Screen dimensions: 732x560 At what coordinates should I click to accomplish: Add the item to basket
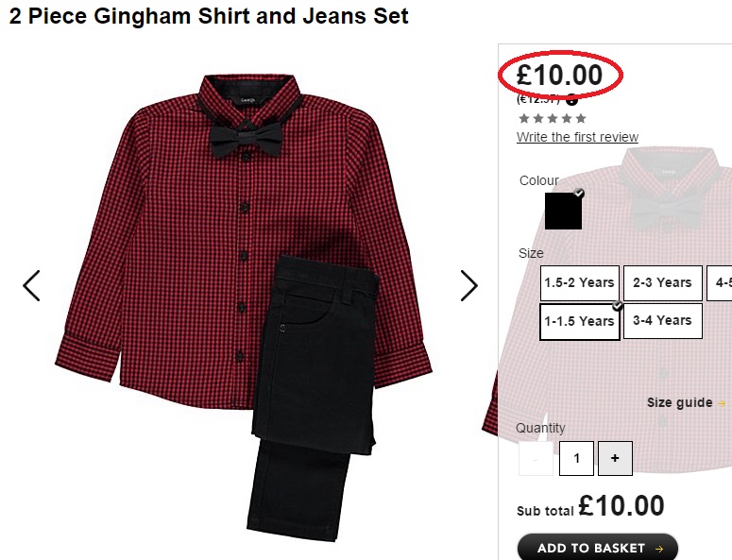pyautogui.click(x=598, y=548)
